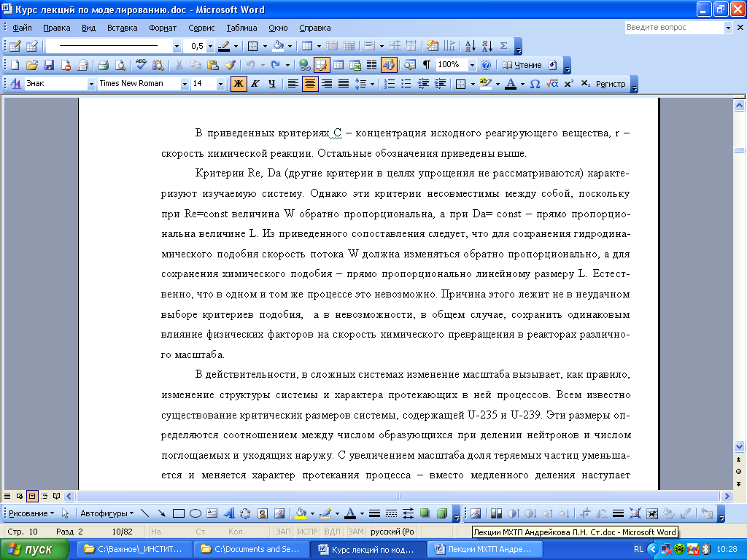
Task: Apply drawing fill color bucket
Action: (x=301, y=513)
